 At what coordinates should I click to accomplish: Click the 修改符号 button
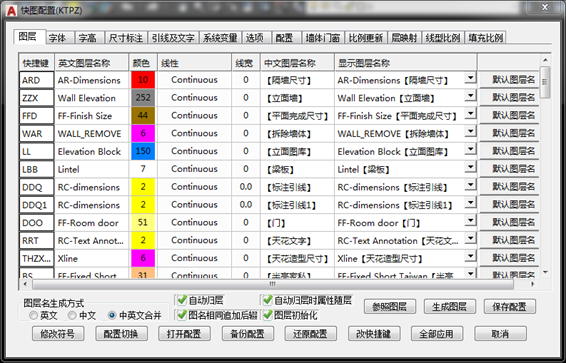tap(58, 334)
